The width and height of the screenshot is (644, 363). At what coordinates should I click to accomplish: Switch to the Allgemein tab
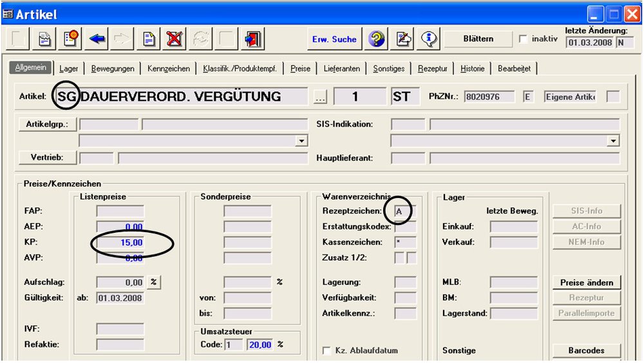click(x=31, y=68)
